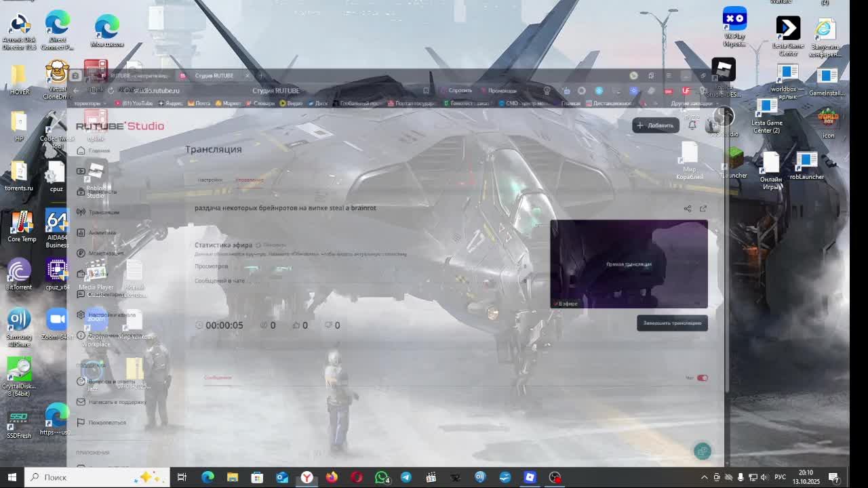Open WhatsApp from the taskbar

tap(382, 477)
